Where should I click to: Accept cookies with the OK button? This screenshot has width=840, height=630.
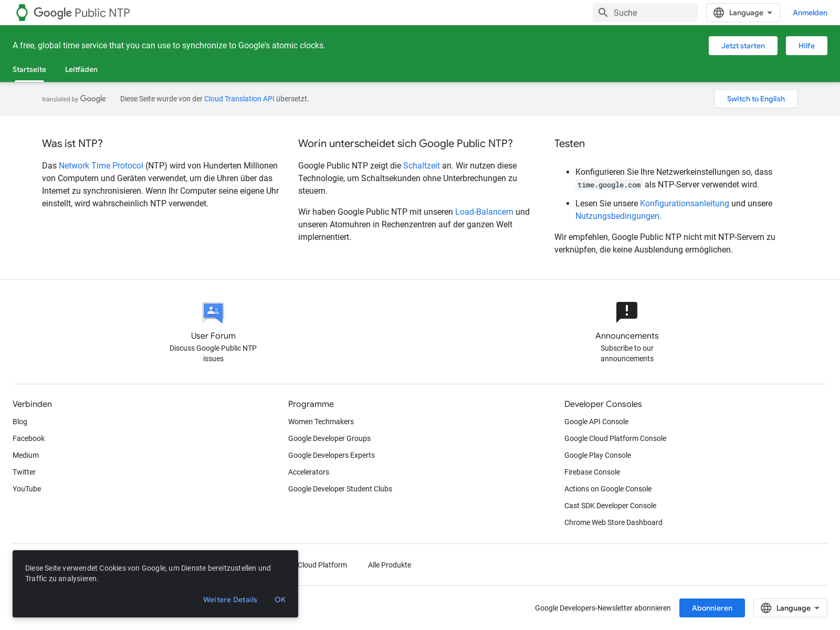[280, 600]
